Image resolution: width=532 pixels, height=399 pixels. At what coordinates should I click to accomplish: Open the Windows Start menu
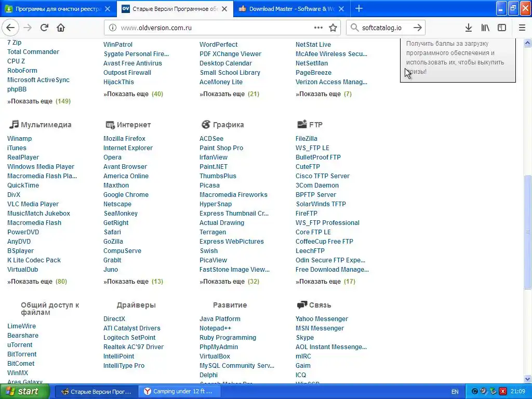(x=25, y=392)
